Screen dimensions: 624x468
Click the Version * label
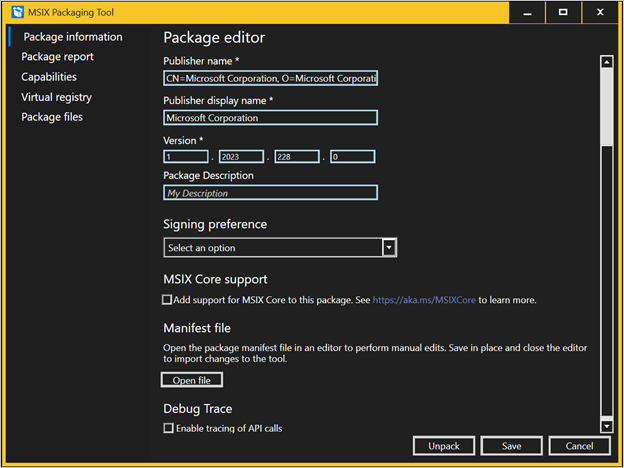click(183, 140)
